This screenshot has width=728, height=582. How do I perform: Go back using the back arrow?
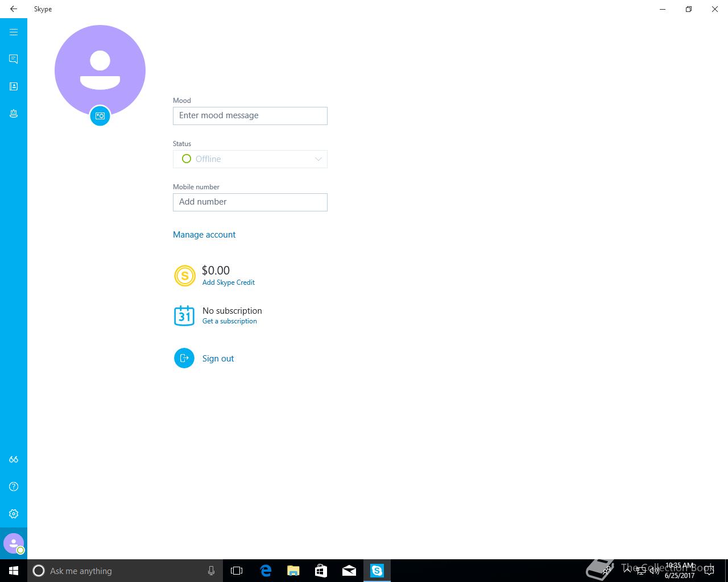(x=14, y=9)
